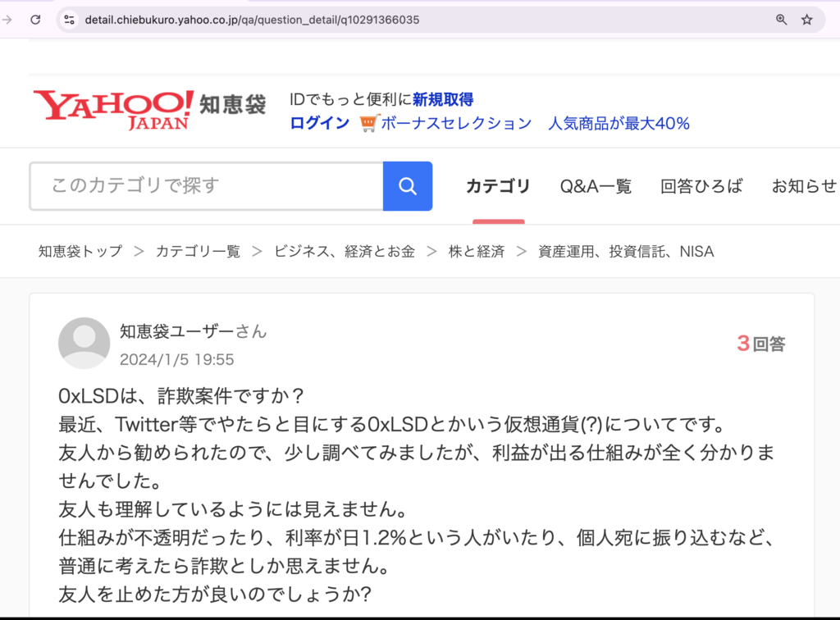
Task: Open 資産運用、投資信託、NISA breadcrumb
Action: [626, 251]
